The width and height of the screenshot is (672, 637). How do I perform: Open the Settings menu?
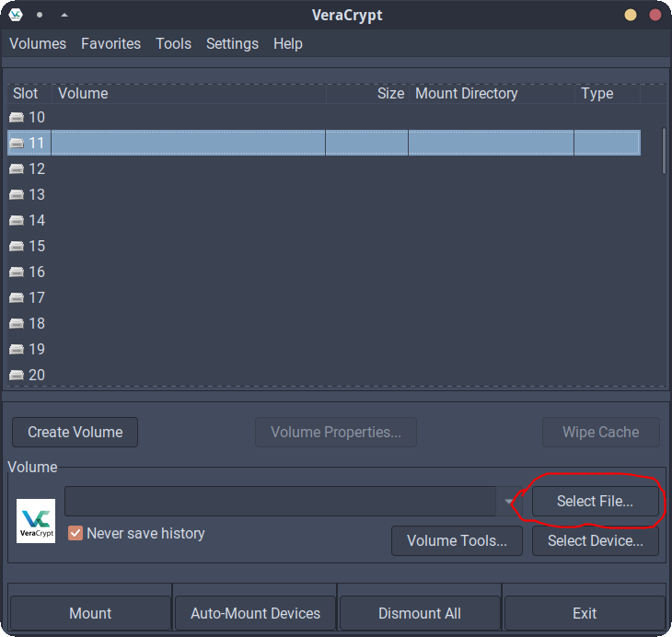[232, 43]
